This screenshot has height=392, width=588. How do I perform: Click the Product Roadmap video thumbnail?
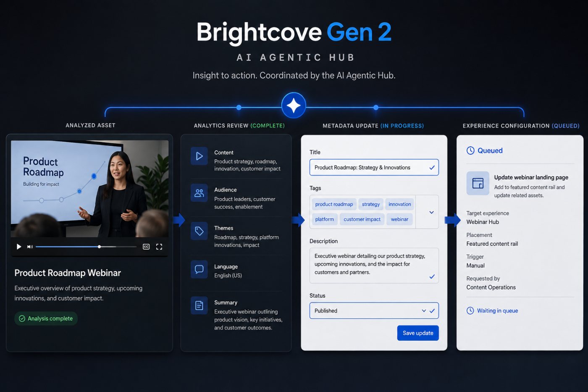(89, 189)
